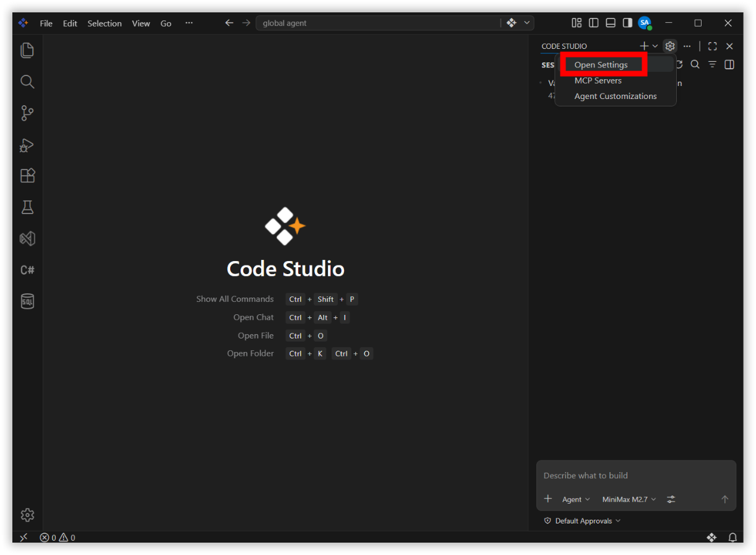Maximize the Code Studio chat panel
This screenshot has height=555, width=756.
click(x=713, y=46)
